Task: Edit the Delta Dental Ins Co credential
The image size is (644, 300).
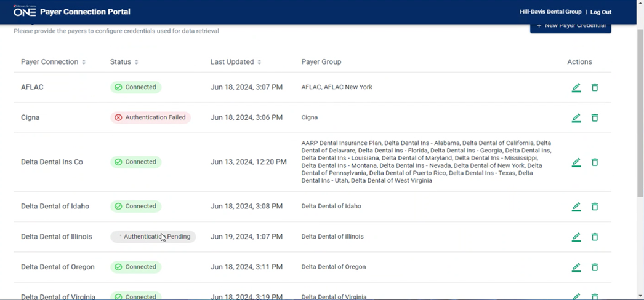Action: point(576,162)
